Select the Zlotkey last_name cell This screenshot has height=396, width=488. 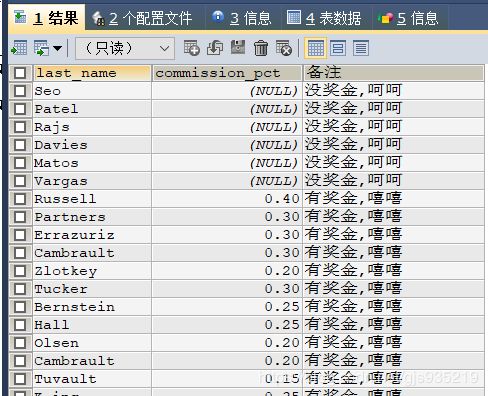click(92, 271)
